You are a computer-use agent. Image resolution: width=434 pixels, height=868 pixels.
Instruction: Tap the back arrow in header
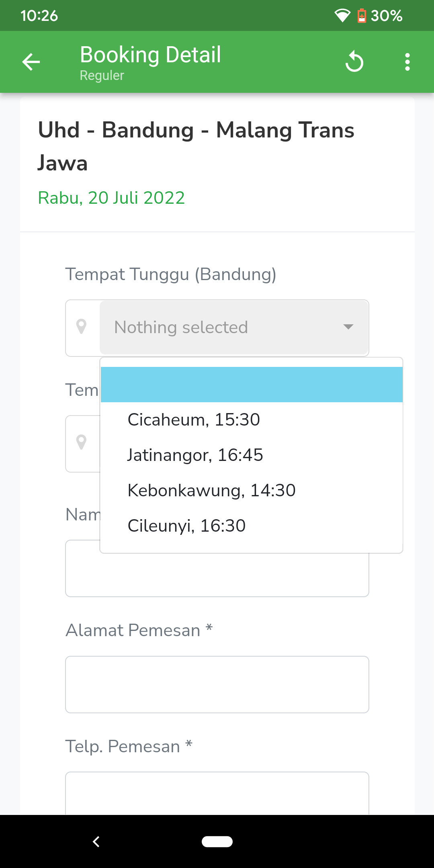click(x=31, y=62)
